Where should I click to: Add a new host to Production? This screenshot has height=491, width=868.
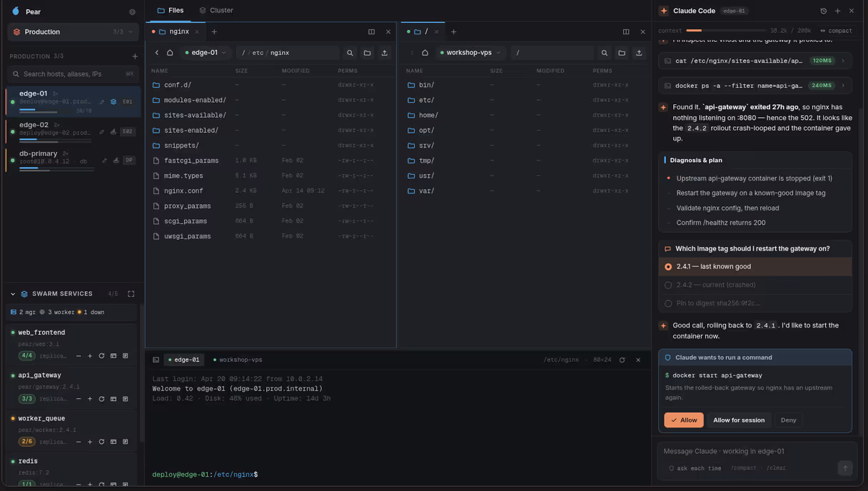135,56
